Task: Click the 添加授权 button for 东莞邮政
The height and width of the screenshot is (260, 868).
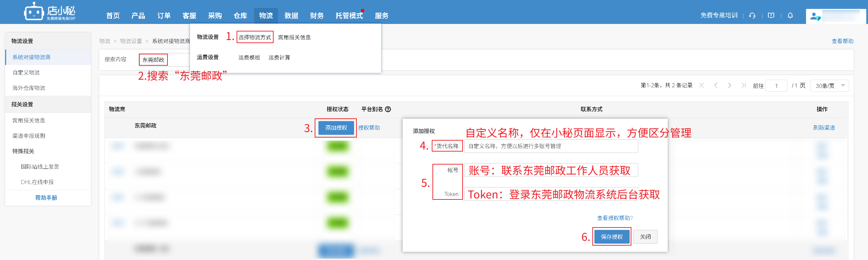Action: [336, 128]
